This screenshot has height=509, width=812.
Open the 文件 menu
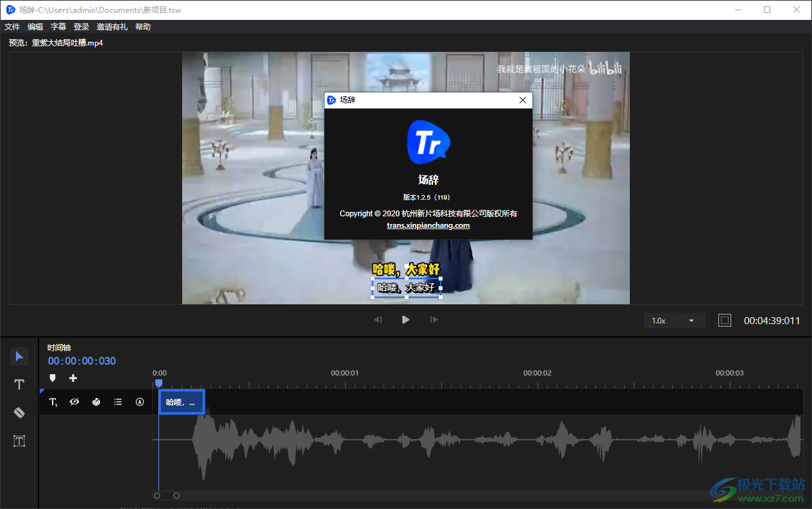(12, 27)
